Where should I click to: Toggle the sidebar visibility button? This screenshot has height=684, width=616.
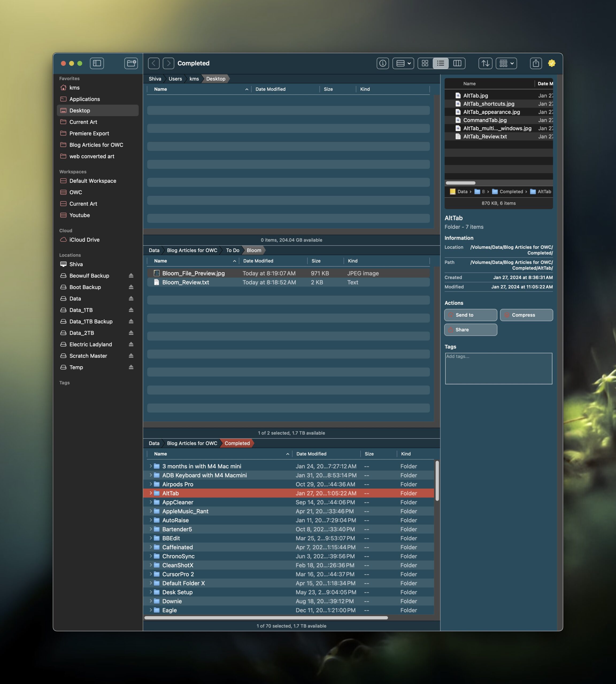pos(97,63)
